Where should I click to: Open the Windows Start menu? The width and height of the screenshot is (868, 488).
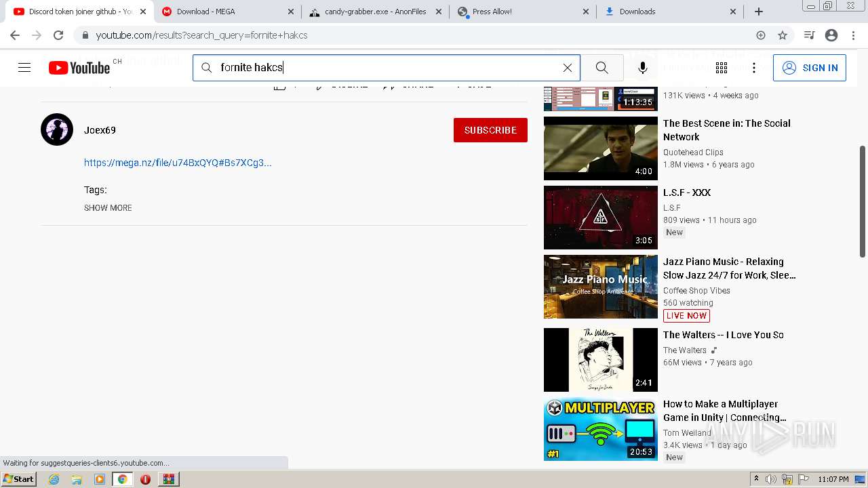19,479
